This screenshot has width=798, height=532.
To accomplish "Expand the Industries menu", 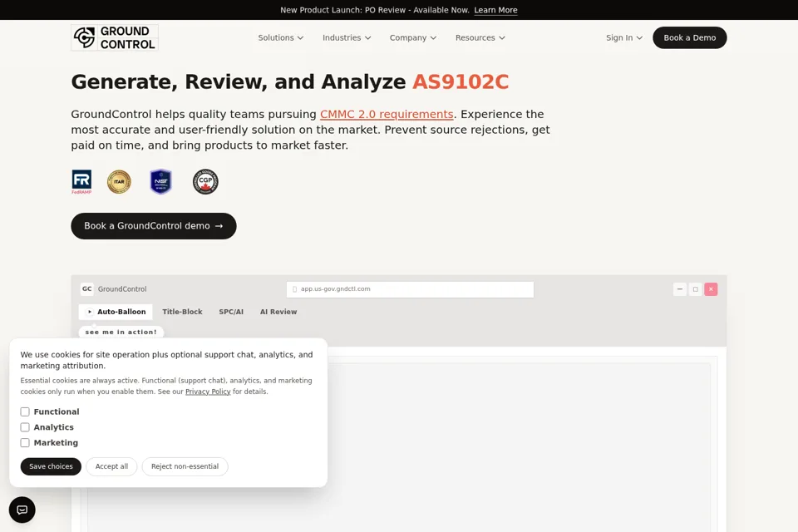I will 347,37.
